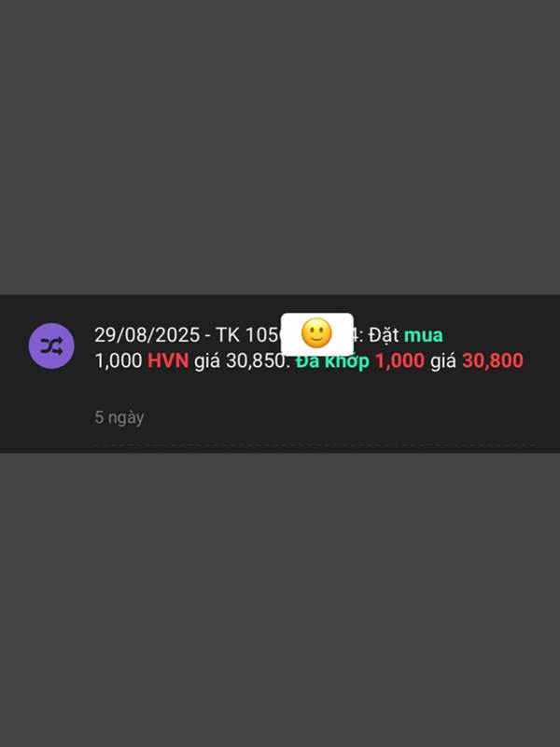The height and width of the screenshot is (747, 560).
Task: Tap the TK 105 account number
Action: pyautogui.click(x=249, y=335)
